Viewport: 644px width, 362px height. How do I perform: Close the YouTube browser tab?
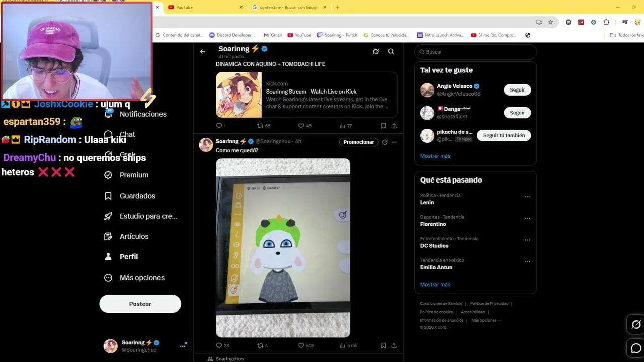click(241, 7)
